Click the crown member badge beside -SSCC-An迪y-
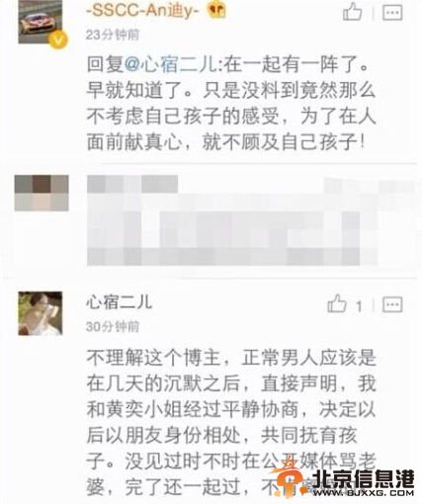Viewport: 422px width, 504px height. (x=216, y=10)
